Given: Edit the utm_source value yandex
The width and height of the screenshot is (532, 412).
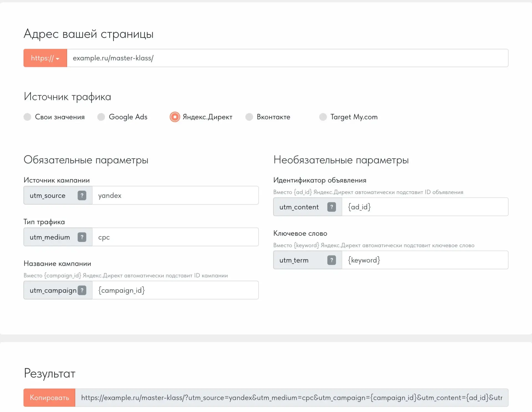Looking at the screenshot, I should [175, 195].
